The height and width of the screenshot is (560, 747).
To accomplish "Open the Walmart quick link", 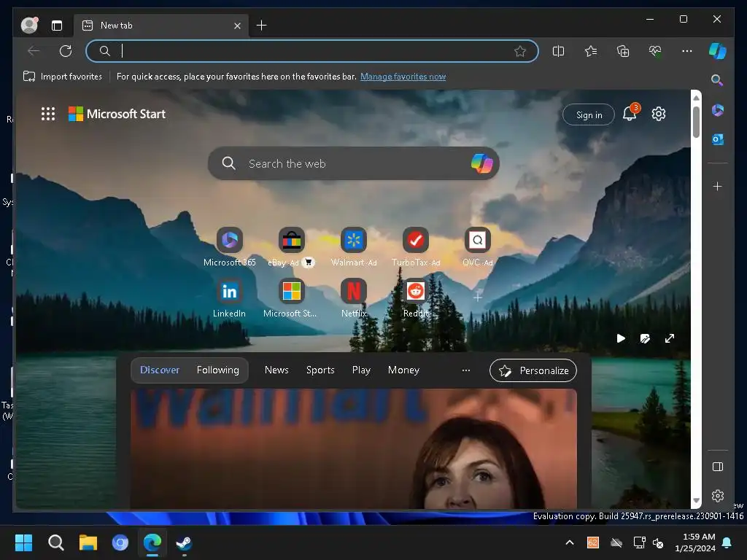I will [x=354, y=246].
